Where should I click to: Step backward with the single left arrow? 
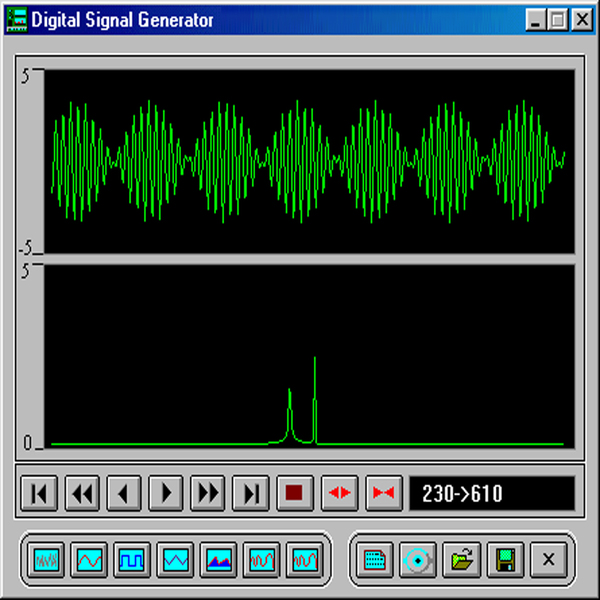click(124, 493)
